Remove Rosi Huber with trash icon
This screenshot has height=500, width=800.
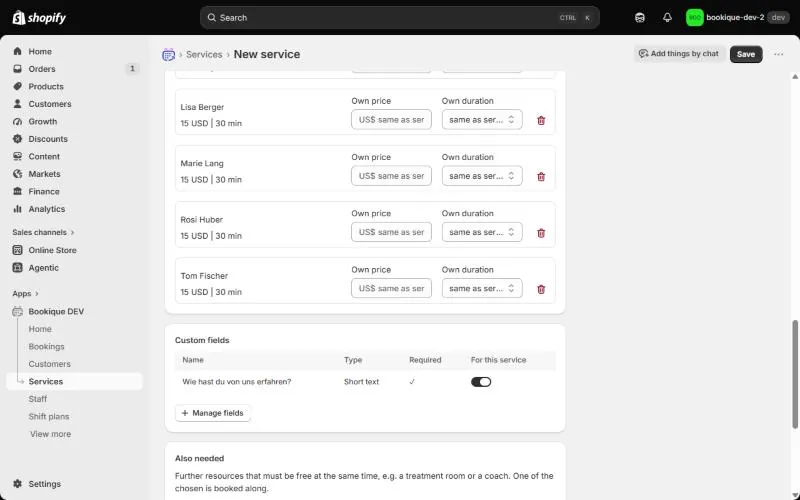pos(541,233)
